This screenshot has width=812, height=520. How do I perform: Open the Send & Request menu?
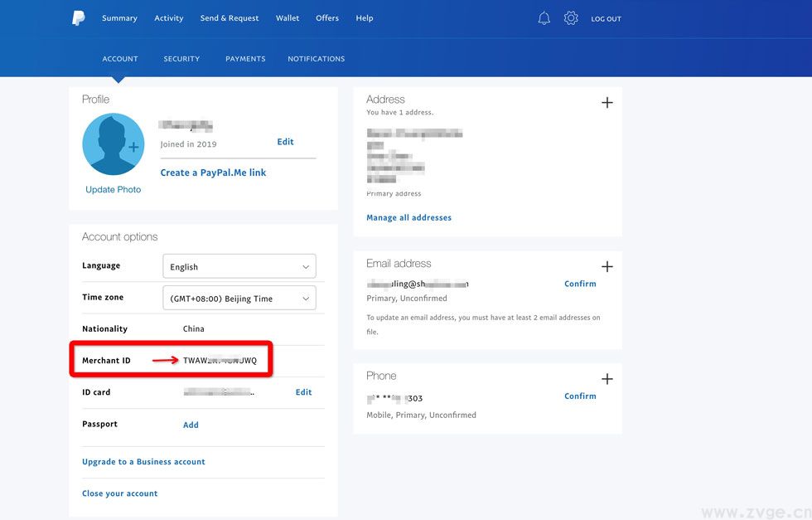click(230, 17)
